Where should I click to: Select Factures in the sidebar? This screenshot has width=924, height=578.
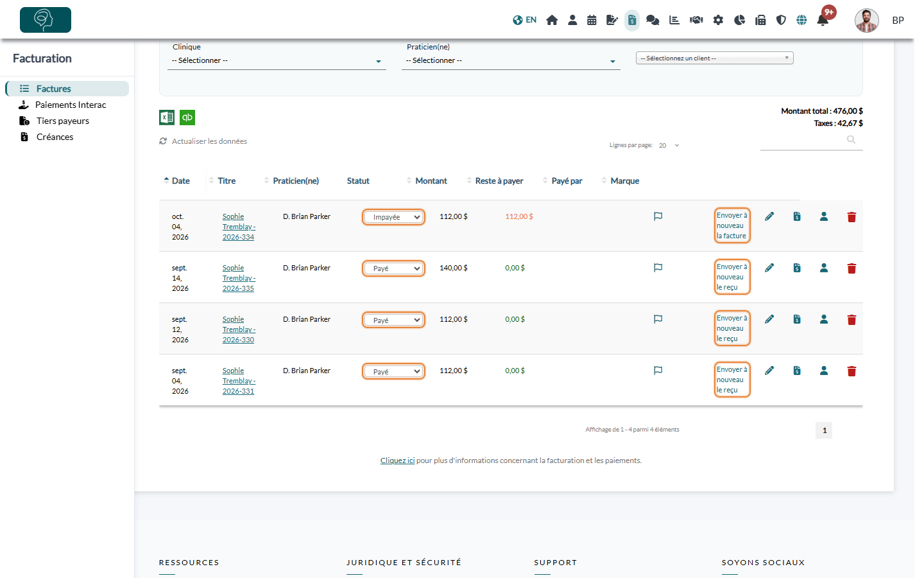pyautogui.click(x=67, y=89)
